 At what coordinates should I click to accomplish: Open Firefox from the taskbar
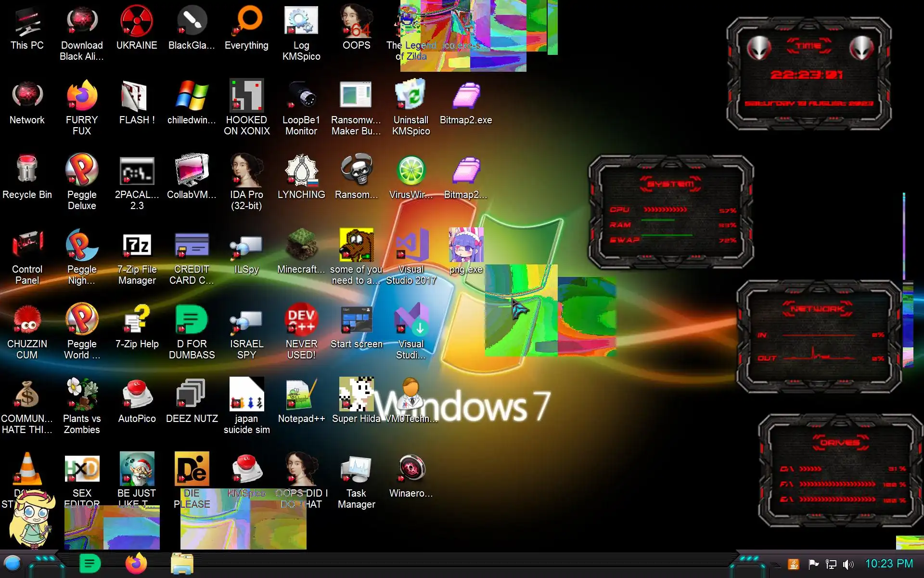tap(136, 564)
